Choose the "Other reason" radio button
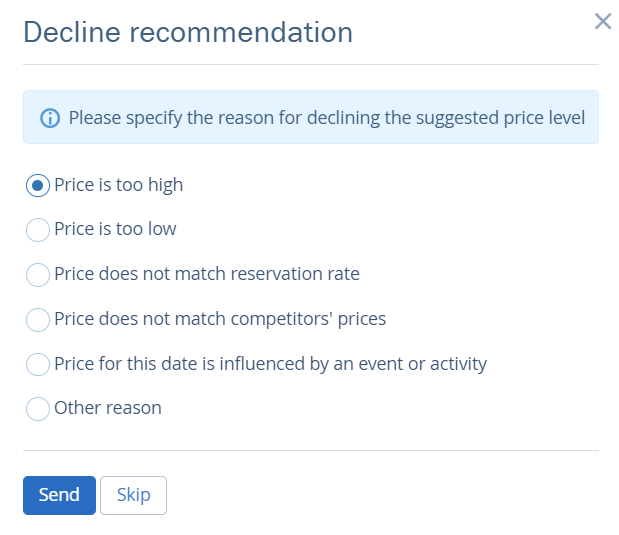Image resolution: width=619 pixels, height=535 pixels. tap(38, 408)
